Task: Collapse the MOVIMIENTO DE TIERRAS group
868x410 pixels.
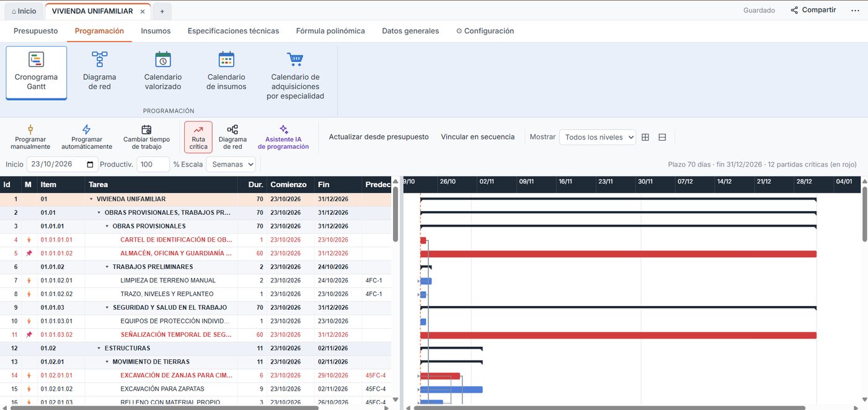Action: 107,362
